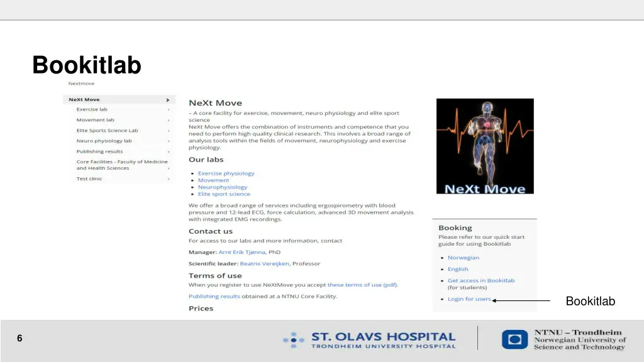
Task: Open Neuro physiology lab sidebar item
Action: [104, 141]
